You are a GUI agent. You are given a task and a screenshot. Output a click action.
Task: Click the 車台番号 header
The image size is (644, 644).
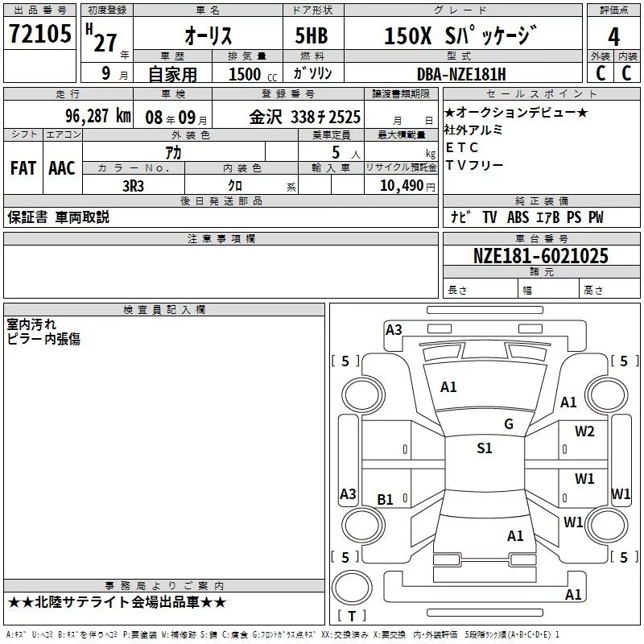click(541, 238)
